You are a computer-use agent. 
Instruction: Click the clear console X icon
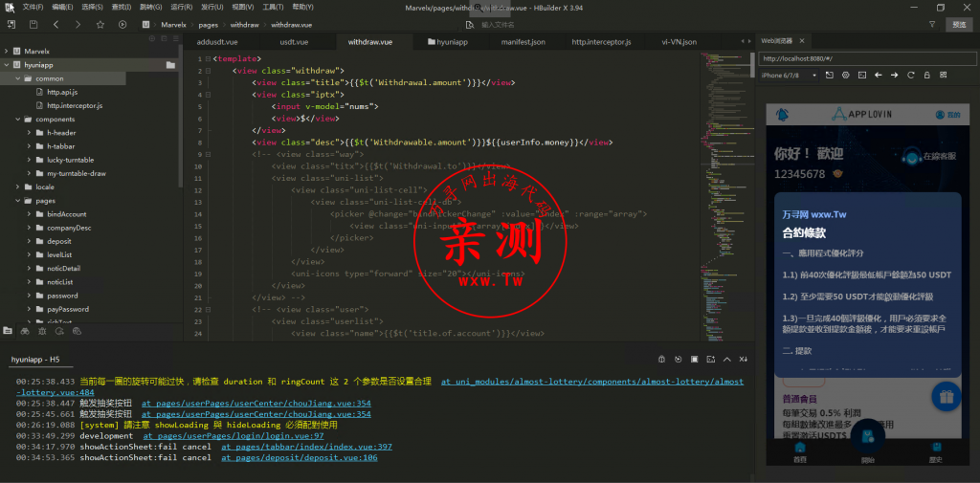(743, 360)
